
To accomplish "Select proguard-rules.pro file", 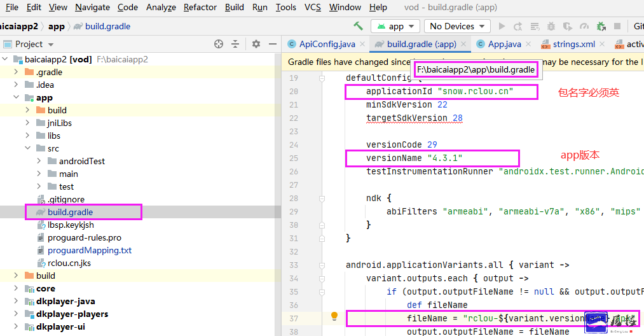I will (x=84, y=238).
